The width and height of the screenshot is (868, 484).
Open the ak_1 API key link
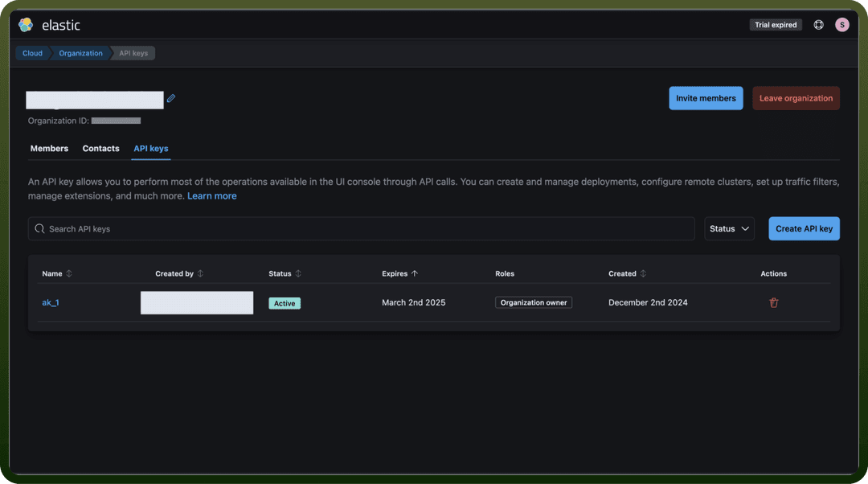(51, 302)
